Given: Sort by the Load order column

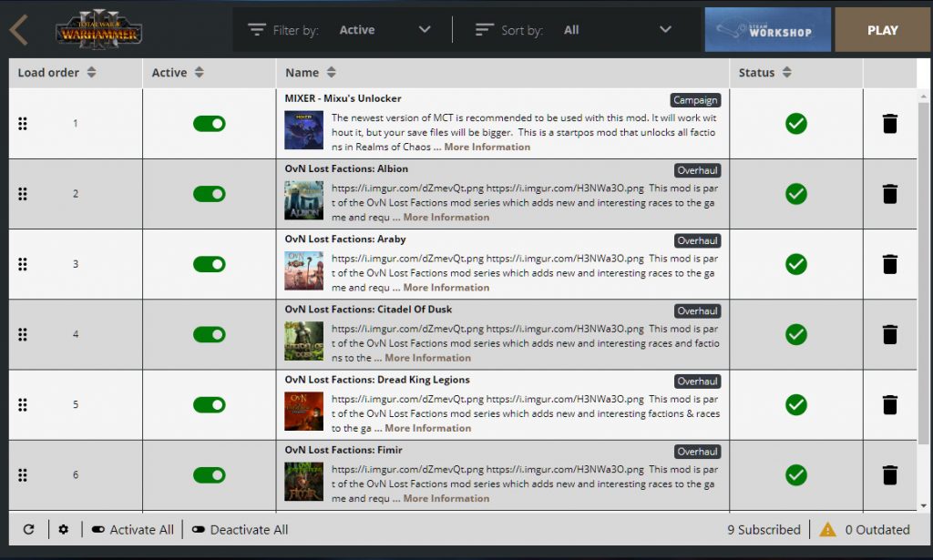Looking at the screenshot, I should click(x=56, y=73).
